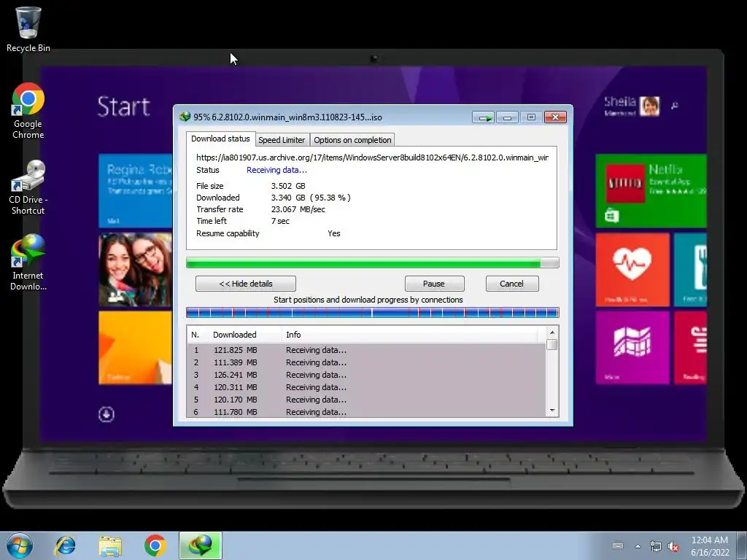Click the orange tile in wallpaper
Image resolution: width=747 pixels, height=560 pixels.
click(x=136, y=348)
